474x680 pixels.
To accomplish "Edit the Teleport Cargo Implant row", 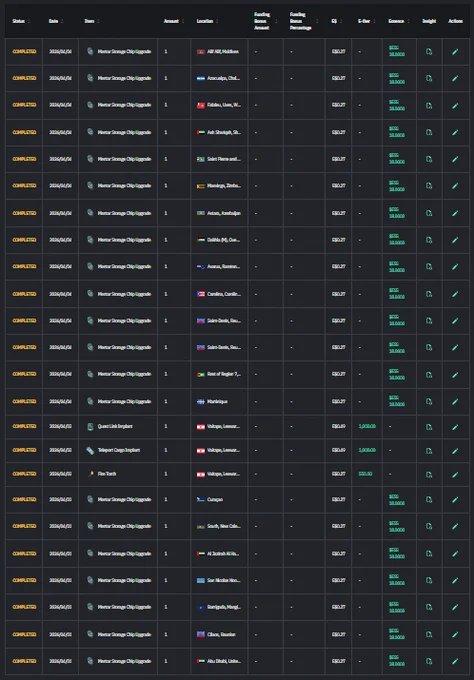I will tap(455, 451).
